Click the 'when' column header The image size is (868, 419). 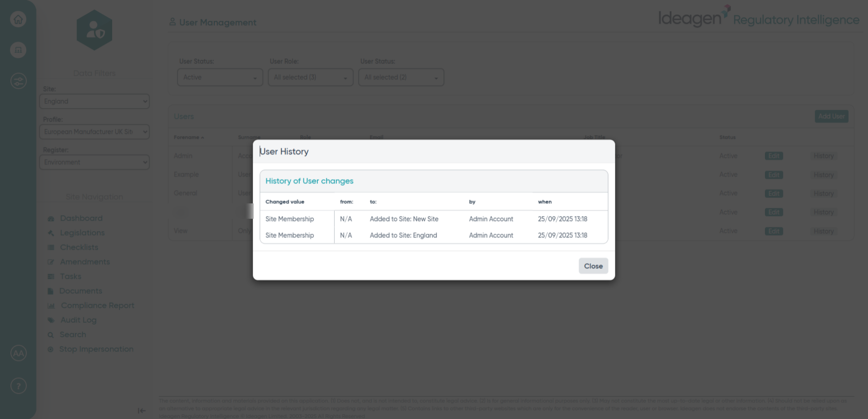545,202
